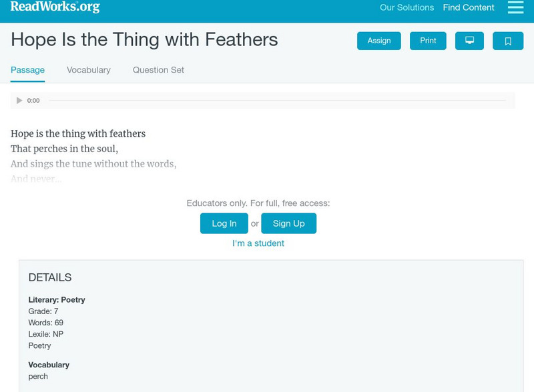534x392 pixels.
Task: Click the "Hope Is the Thing with Feathers" title
Action: 144,40
